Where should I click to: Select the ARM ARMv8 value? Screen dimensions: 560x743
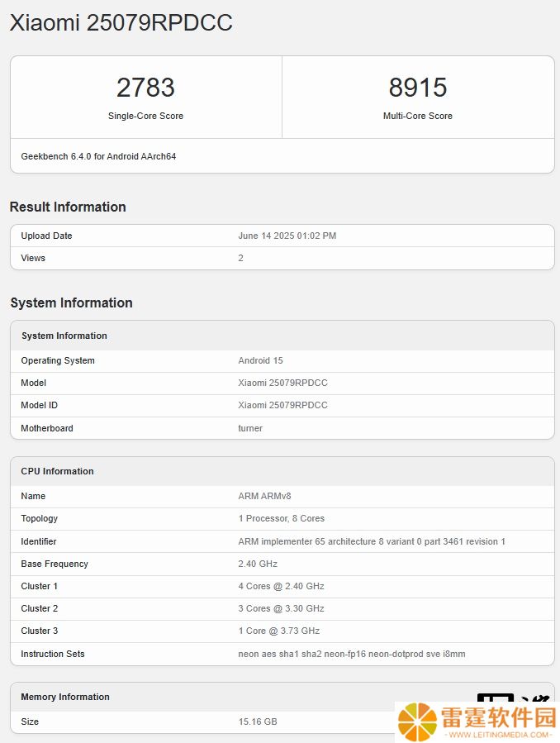tap(264, 496)
